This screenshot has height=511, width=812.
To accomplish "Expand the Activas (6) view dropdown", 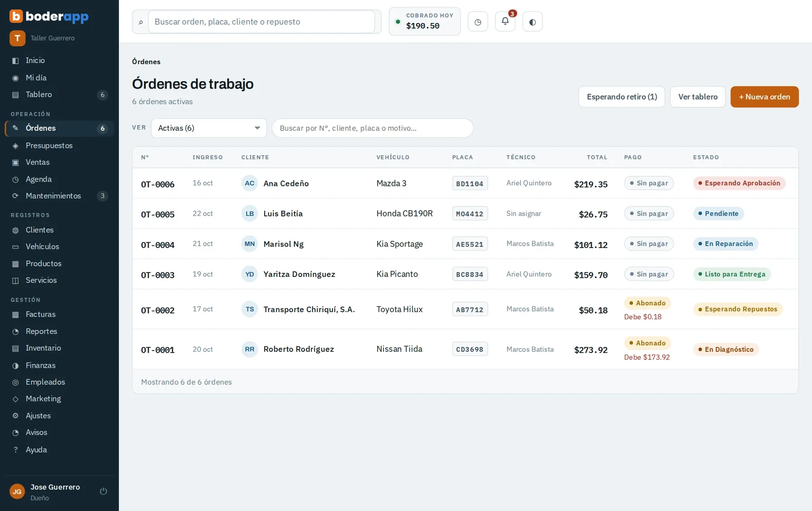I will click(x=209, y=128).
